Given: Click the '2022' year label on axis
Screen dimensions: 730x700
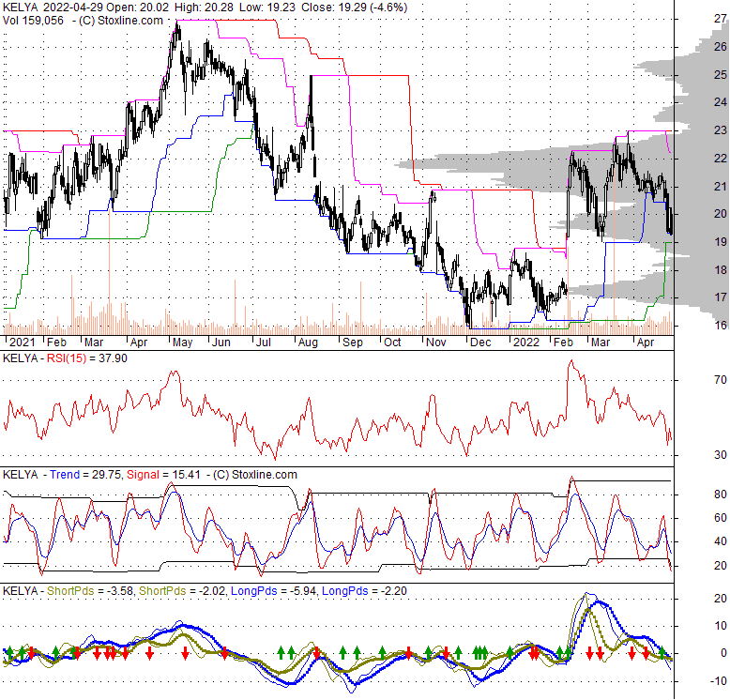Looking at the screenshot, I should [x=526, y=342].
